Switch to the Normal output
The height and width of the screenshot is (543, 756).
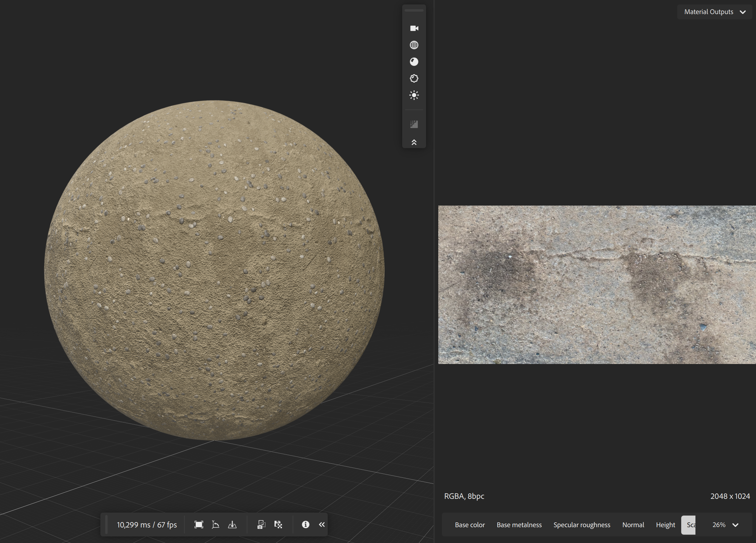633,525
